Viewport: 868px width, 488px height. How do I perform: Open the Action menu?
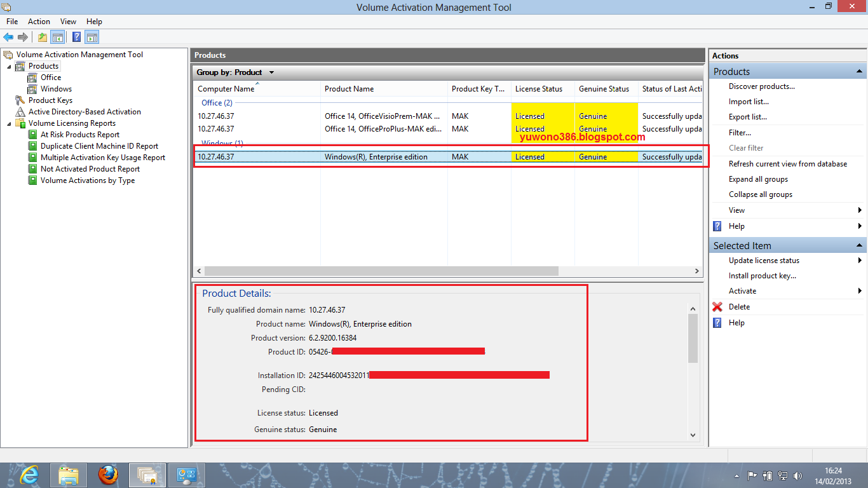[39, 22]
